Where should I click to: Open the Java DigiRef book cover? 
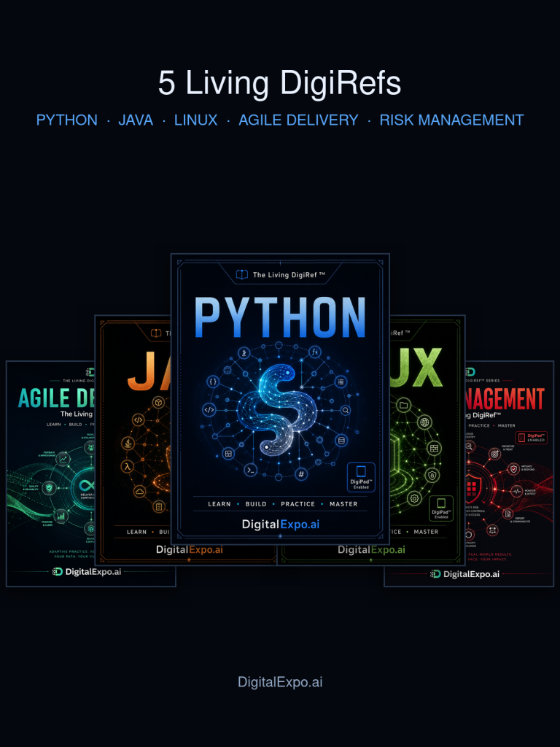point(133,440)
